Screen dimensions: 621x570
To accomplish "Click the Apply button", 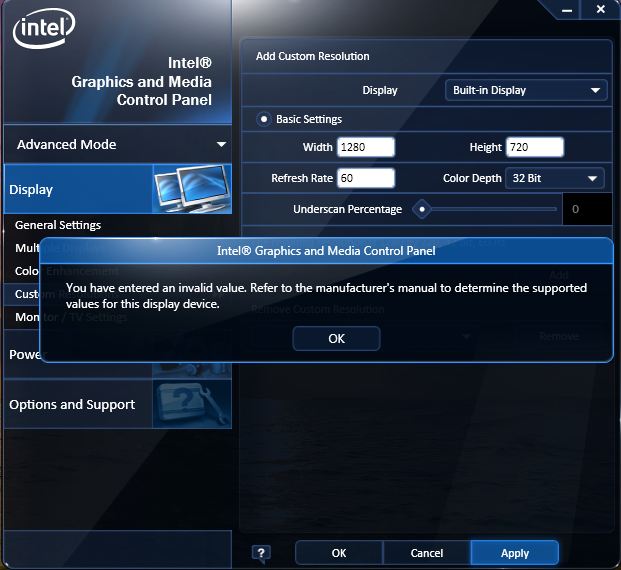I will pos(514,553).
